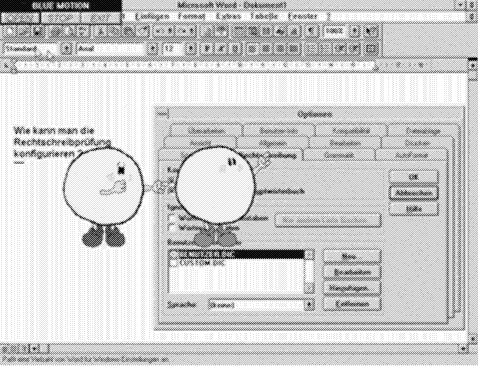The width and height of the screenshot is (478, 366).
Task: Click the Bold formatting button
Action: (x=207, y=49)
